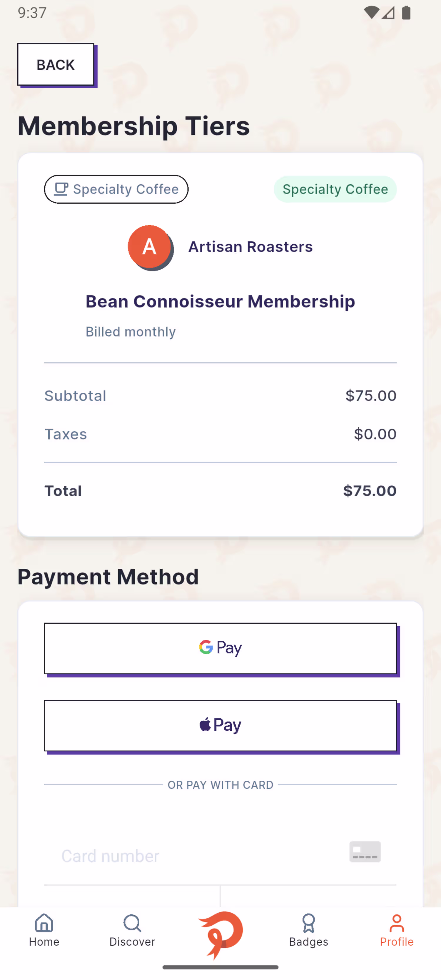Open the Badges tab
This screenshot has height=980, width=441.
pos(309,930)
